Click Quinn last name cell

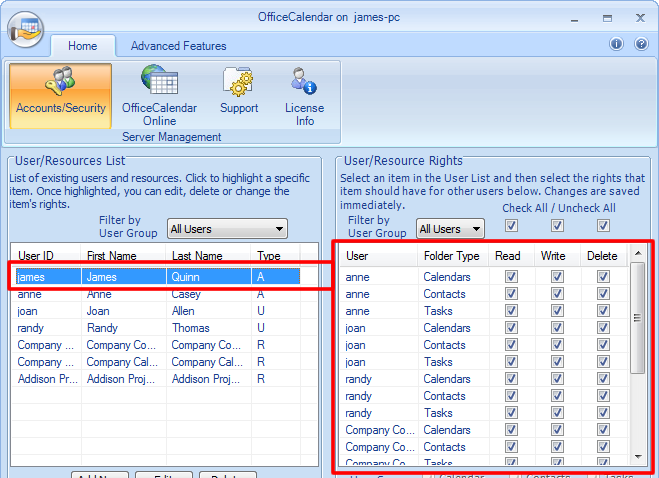pyautogui.click(x=209, y=277)
